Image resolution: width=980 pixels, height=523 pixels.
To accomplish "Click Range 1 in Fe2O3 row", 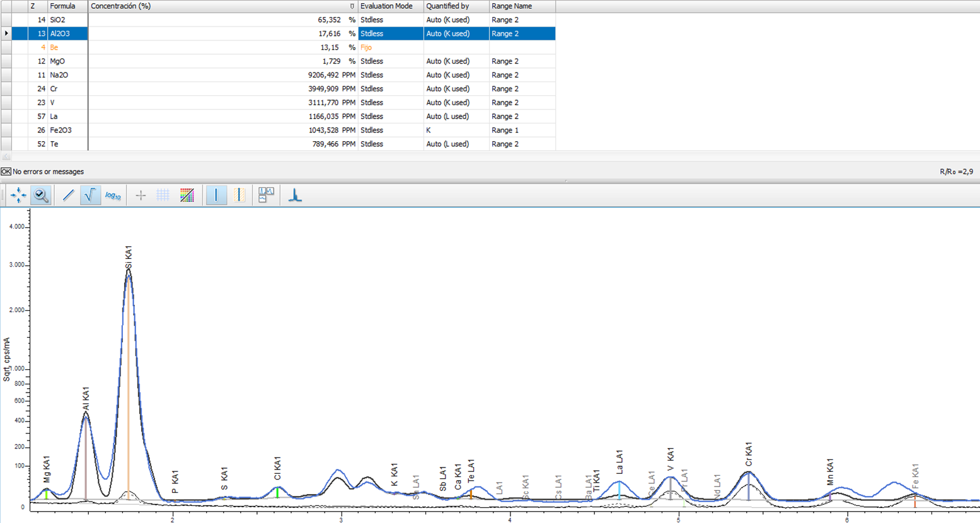I will click(522, 130).
